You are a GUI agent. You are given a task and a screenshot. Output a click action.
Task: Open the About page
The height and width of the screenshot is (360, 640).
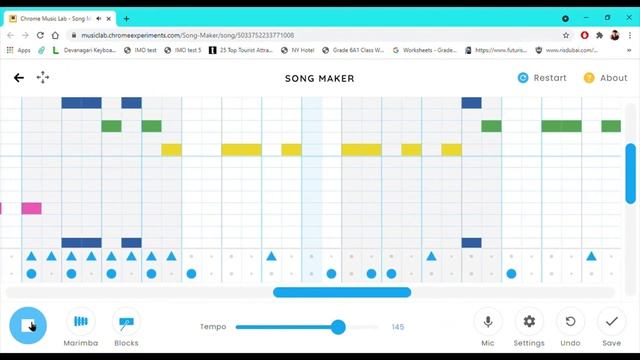[606, 78]
